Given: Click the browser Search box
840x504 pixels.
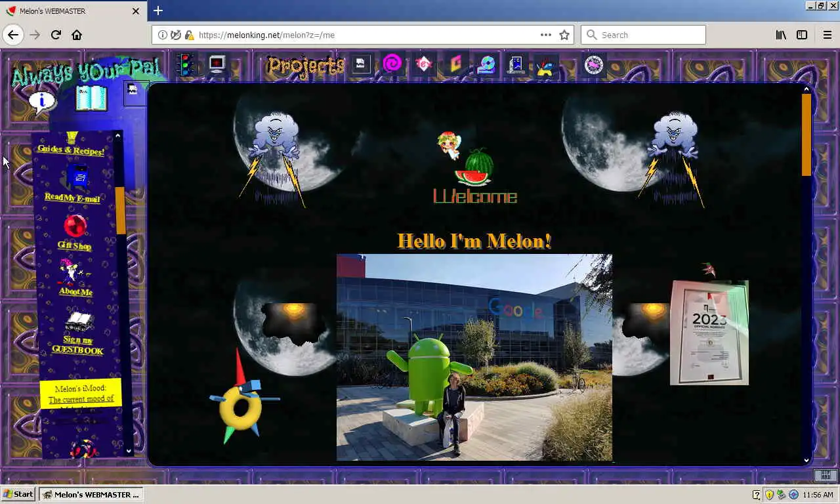Looking at the screenshot, I should click(643, 35).
